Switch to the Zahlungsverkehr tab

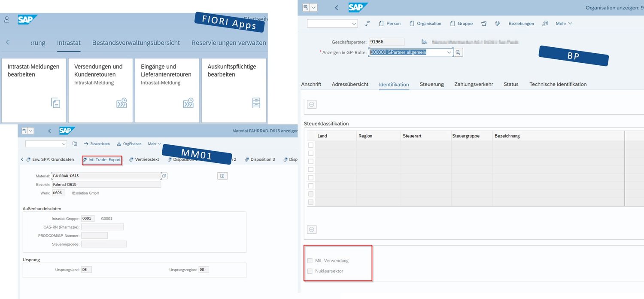click(474, 84)
